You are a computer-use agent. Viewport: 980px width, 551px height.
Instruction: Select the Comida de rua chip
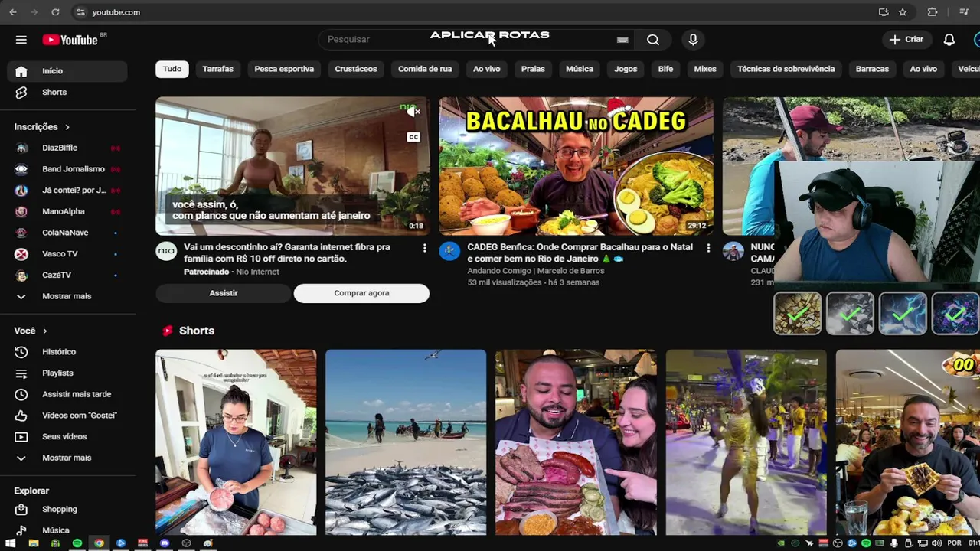click(x=425, y=69)
